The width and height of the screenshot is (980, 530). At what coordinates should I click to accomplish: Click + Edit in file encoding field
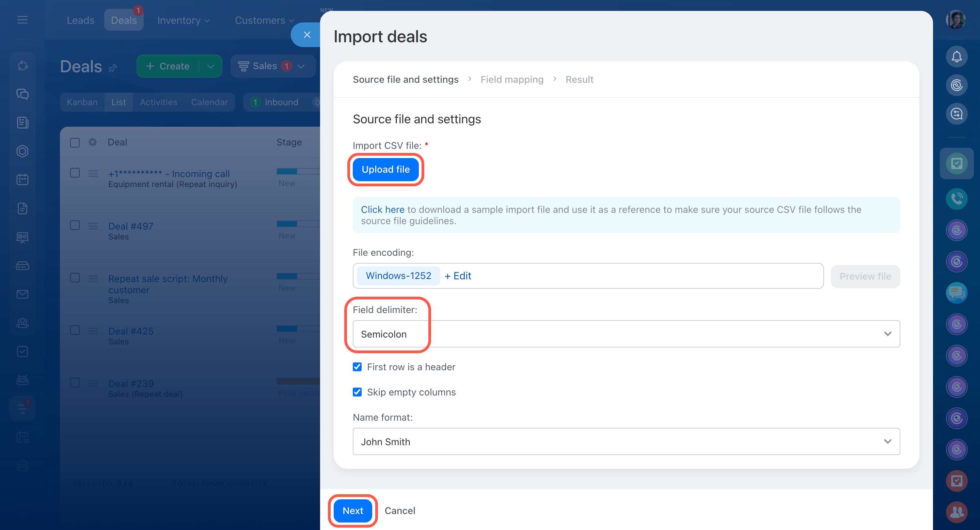click(x=458, y=276)
